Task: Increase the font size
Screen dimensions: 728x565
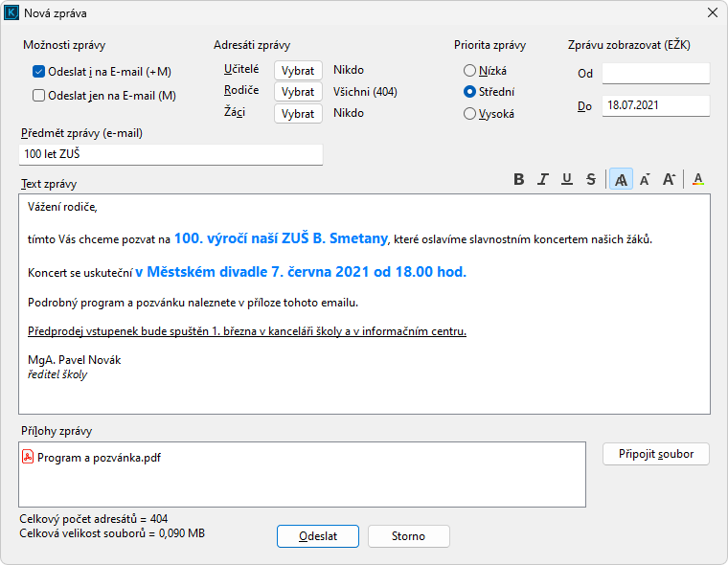Action: (x=670, y=179)
